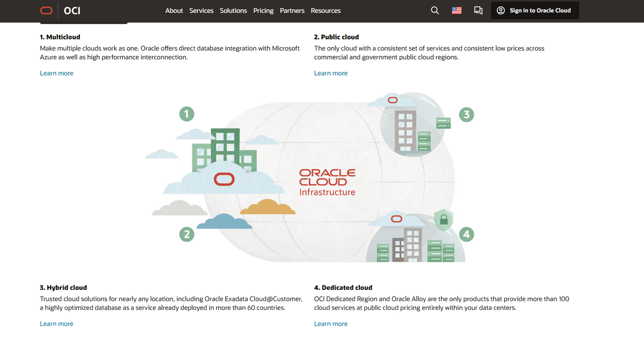Click the Oracle logo in the navigation bar
This screenshot has width=644, height=340.
point(46,10)
